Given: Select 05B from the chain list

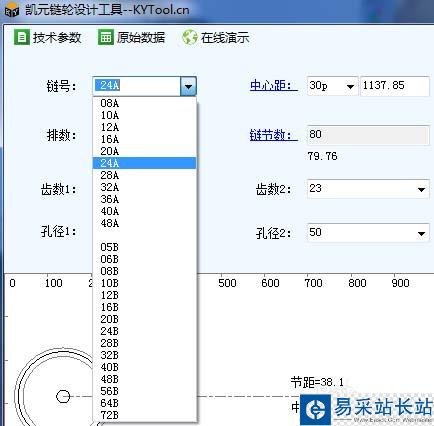Looking at the screenshot, I should [144, 247].
